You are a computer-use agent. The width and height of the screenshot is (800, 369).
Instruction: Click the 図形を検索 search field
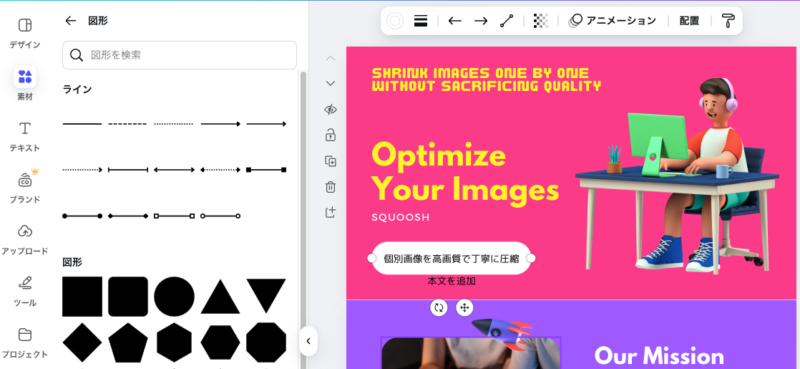179,55
